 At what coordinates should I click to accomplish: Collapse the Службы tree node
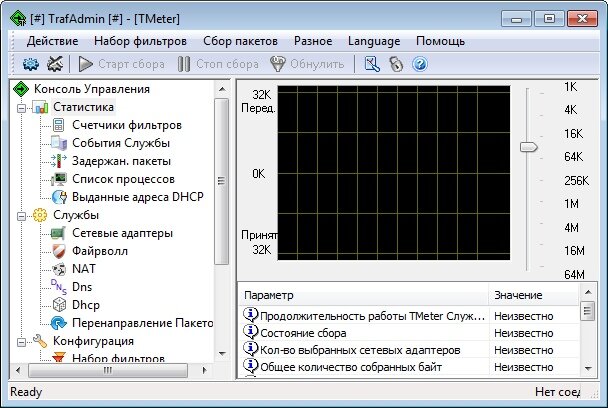pyautogui.click(x=22, y=216)
